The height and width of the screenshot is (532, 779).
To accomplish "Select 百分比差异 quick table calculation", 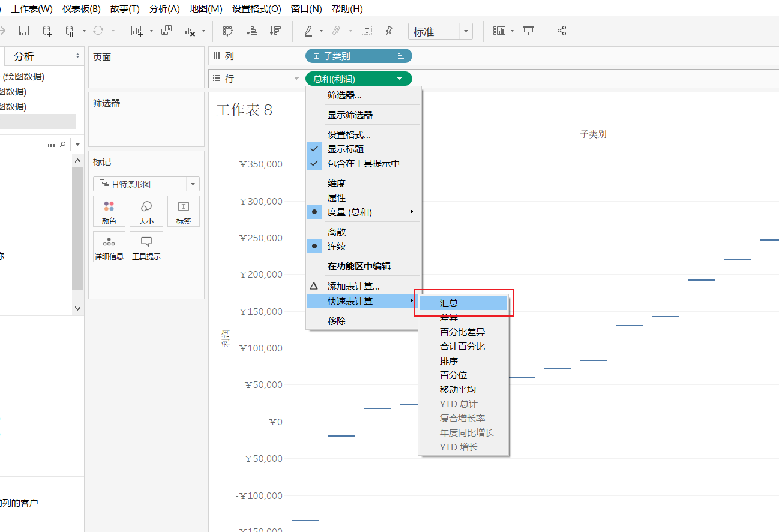I will (463, 332).
